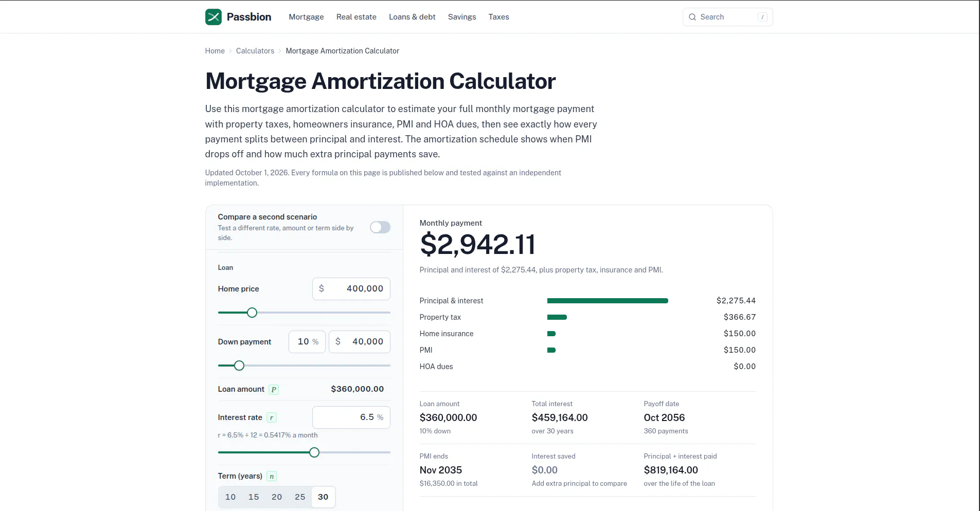The width and height of the screenshot is (980, 511).
Task: Open the Savings nav menu
Action: [x=462, y=17]
